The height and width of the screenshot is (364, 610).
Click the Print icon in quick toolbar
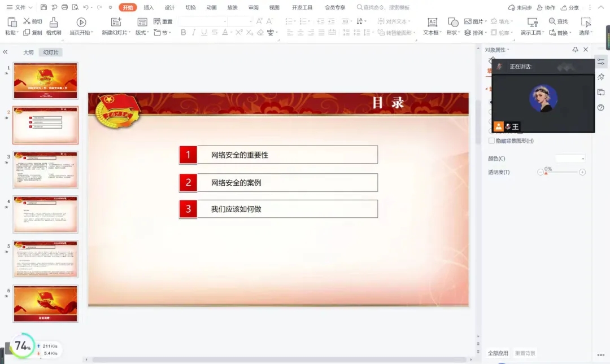pos(64,7)
